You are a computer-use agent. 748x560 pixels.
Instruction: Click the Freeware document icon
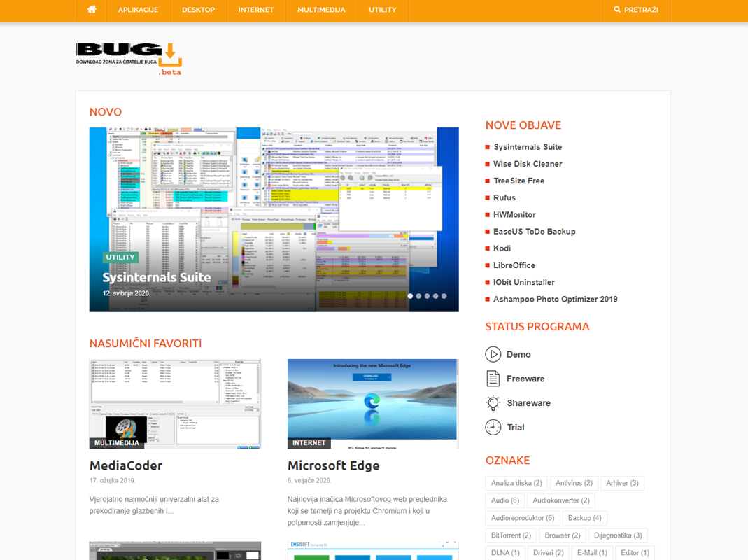tap(493, 379)
